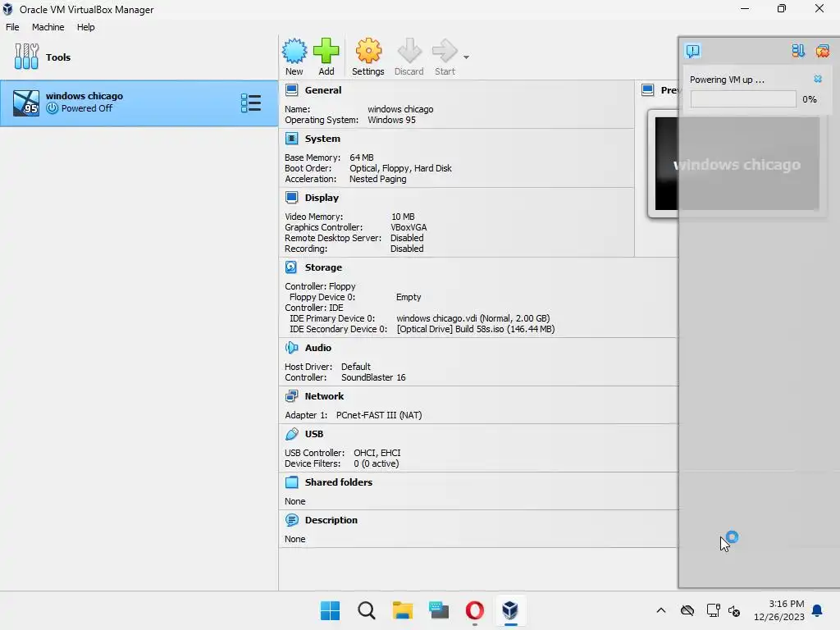The width and height of the screenshot is (840, 630).
Task: Click the Floppy Device 0 Empty value
Action: pos(409,297)
